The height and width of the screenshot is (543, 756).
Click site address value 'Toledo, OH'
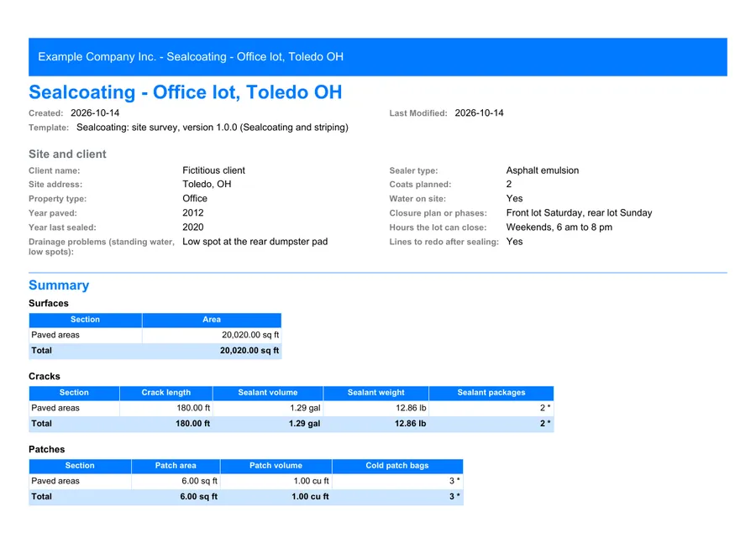[207, 184]
